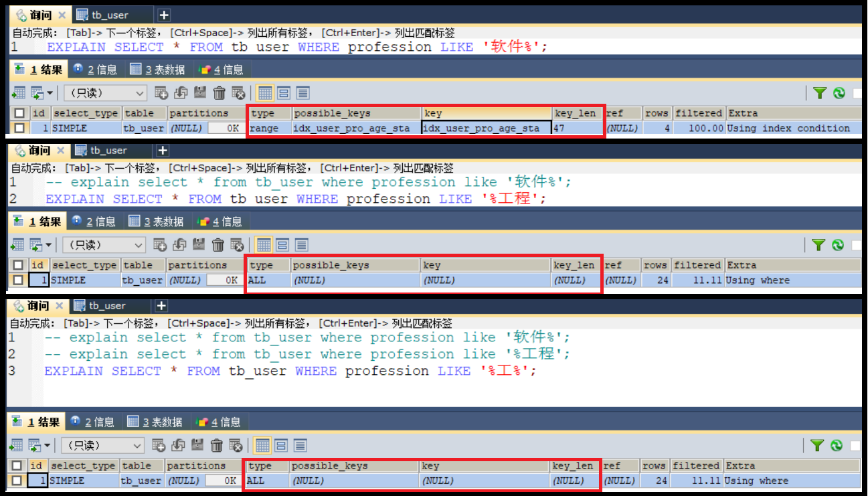
Task: Click the green refresh icon in bottom panel
Action: click(836, 445)
